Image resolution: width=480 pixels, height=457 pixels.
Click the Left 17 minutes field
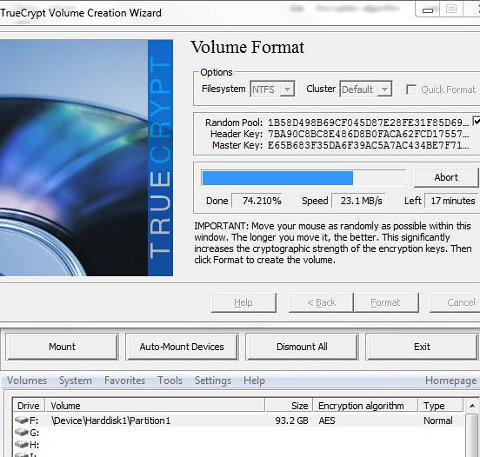coord(452,201)
